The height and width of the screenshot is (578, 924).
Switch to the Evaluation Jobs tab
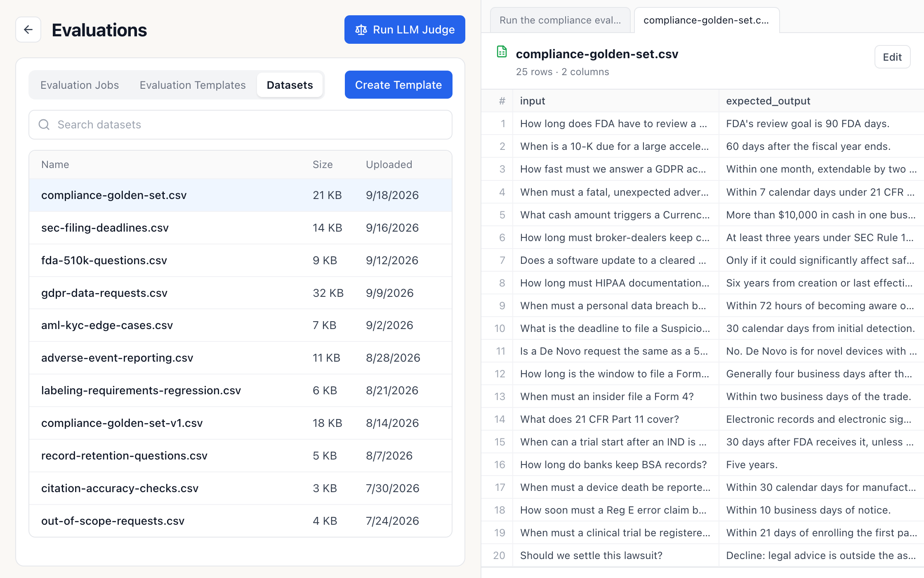(80, 85)
